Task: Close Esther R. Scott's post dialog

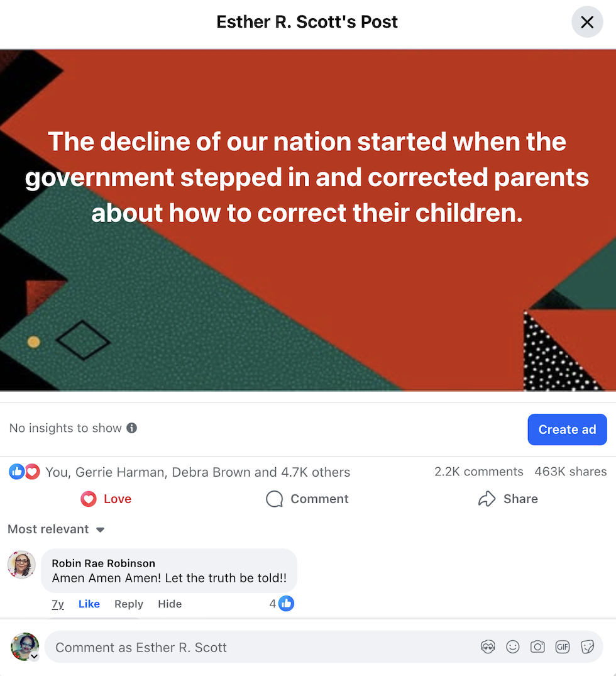Action: (x=586, y=22)
